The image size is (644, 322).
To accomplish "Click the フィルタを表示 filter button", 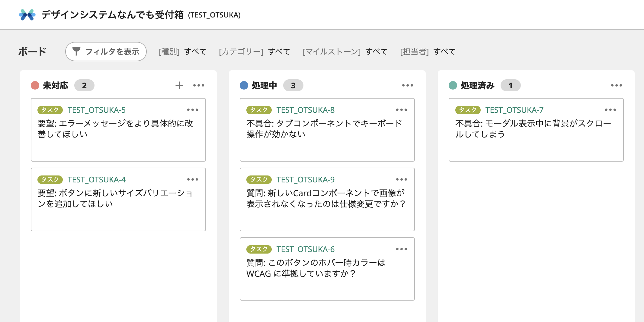I will point(106,52).
